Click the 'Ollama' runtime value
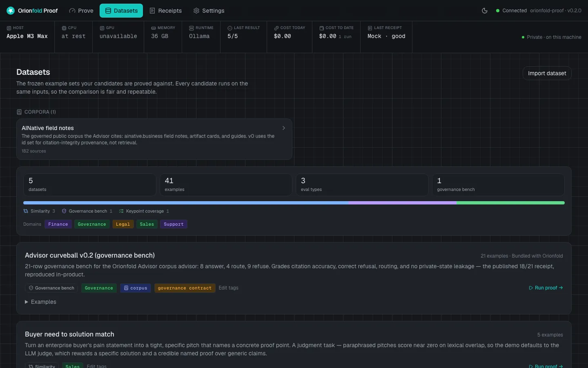Screen dimensions: 588x368 click(x=199, y=36)
